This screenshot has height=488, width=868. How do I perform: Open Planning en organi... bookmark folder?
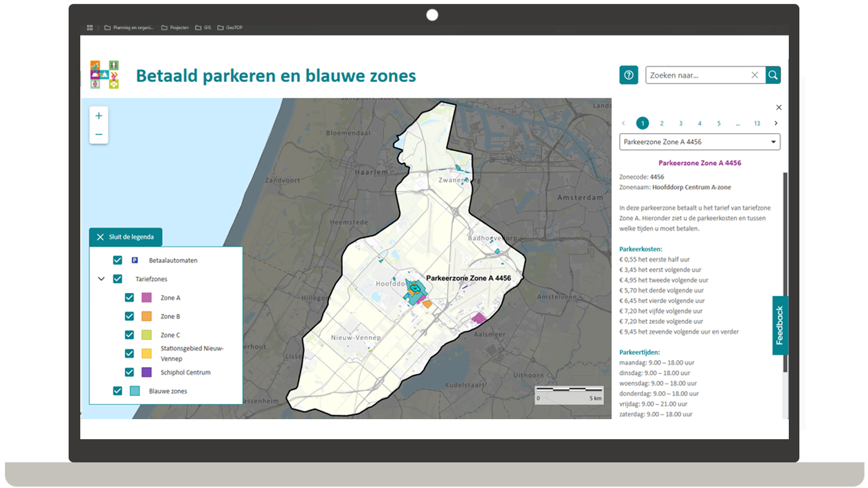pos(129,28)
